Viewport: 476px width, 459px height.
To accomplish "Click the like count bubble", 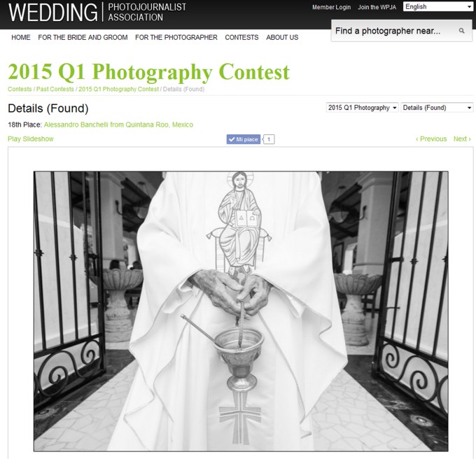I will [x=269, y=139].
